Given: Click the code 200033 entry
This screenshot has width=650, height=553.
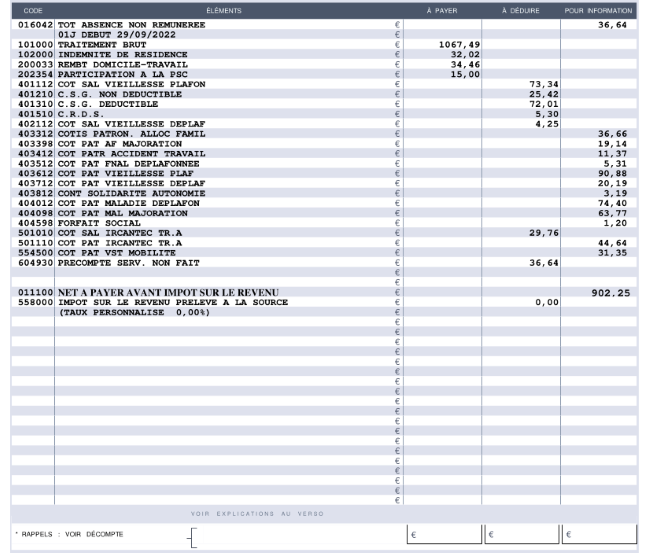Looking at the screenshot, I should 36,64.
